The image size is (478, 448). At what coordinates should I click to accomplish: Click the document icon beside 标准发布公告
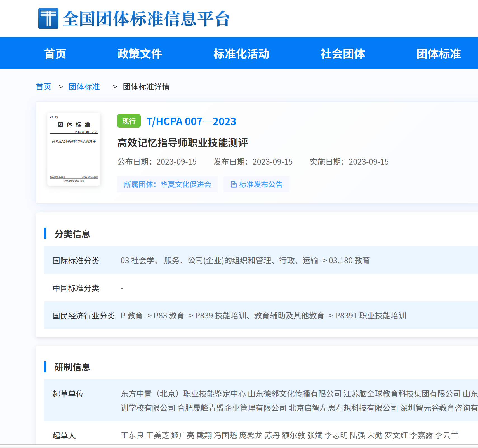(234, 185)
